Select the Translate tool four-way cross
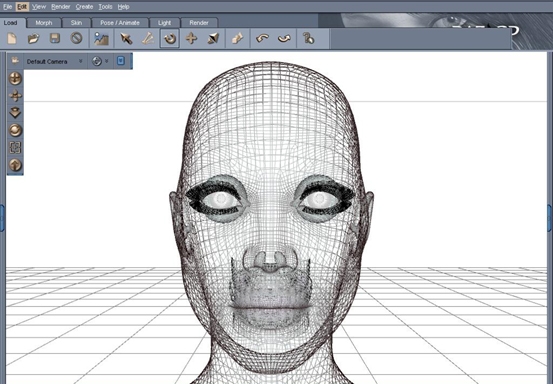The width and height of the screenshot is (553, 384). pyautogui.click(x=192, y=38)
